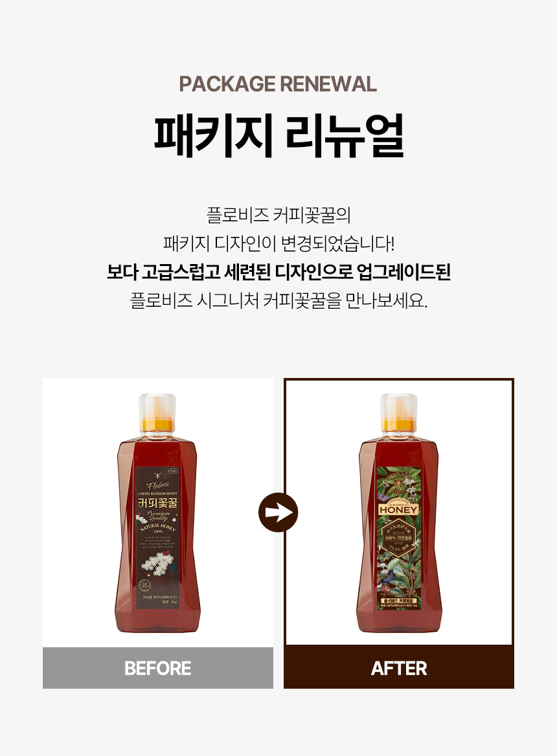Screen dimensions: 557x756
Task: Click the text 플로비즈 커피꽃꿀의
Action: click(278, 215)
